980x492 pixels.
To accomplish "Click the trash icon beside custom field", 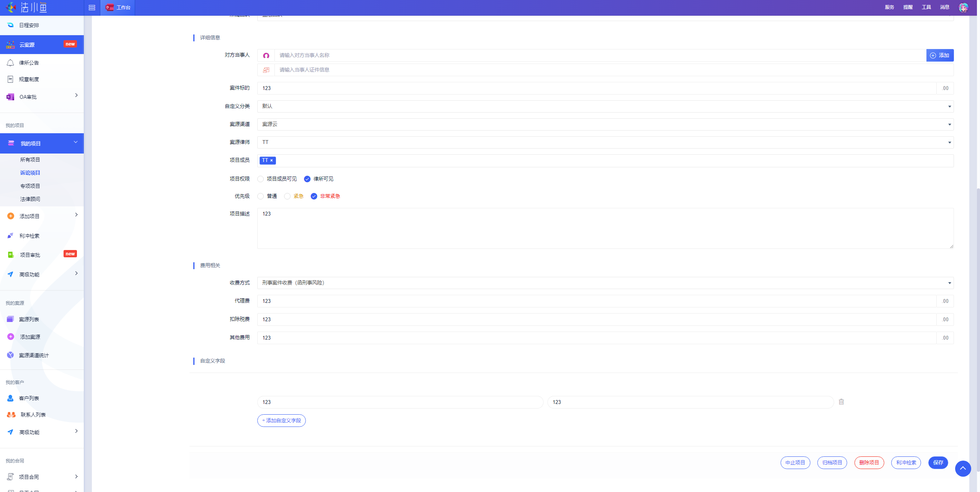I will pos(841,402).
